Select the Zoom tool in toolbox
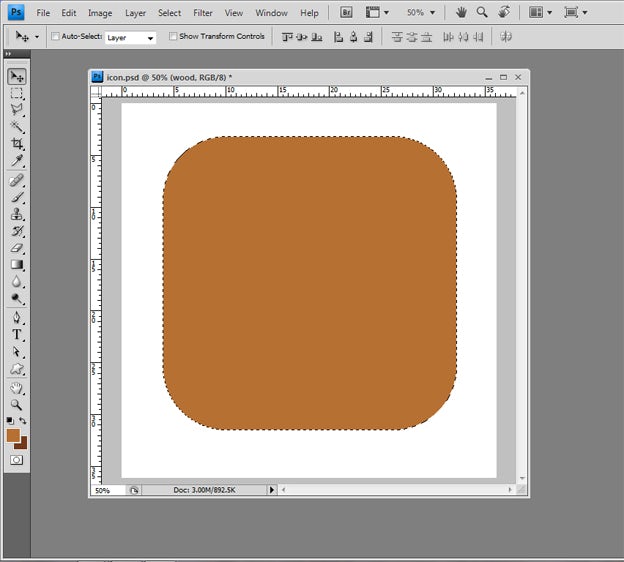Image resolution: width=624 pixels, height=562 pixels. pyautogui.click(x=17, y=405)
